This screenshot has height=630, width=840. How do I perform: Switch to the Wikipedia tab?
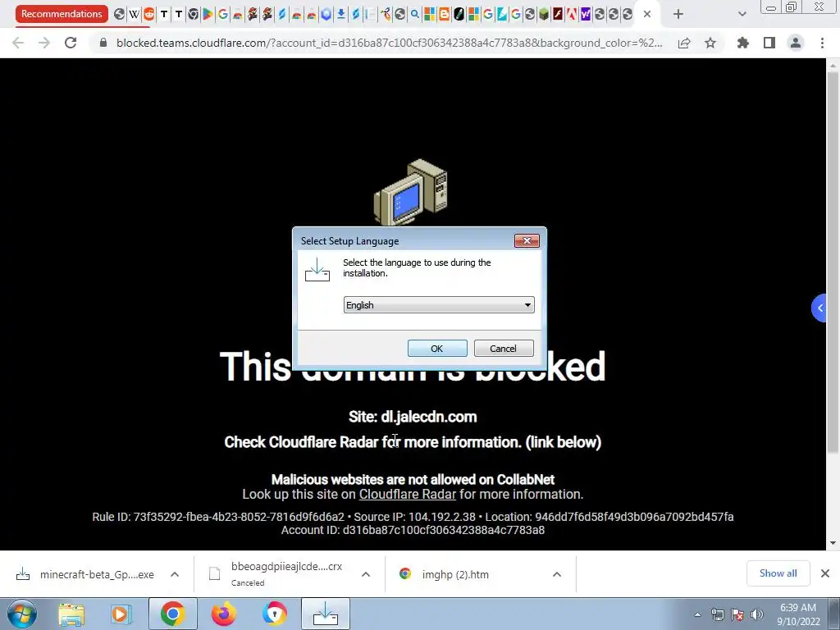134,15
